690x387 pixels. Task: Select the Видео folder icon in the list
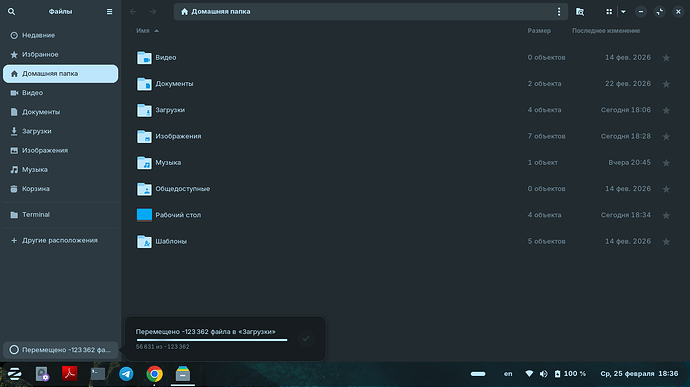tap(144, 58)
